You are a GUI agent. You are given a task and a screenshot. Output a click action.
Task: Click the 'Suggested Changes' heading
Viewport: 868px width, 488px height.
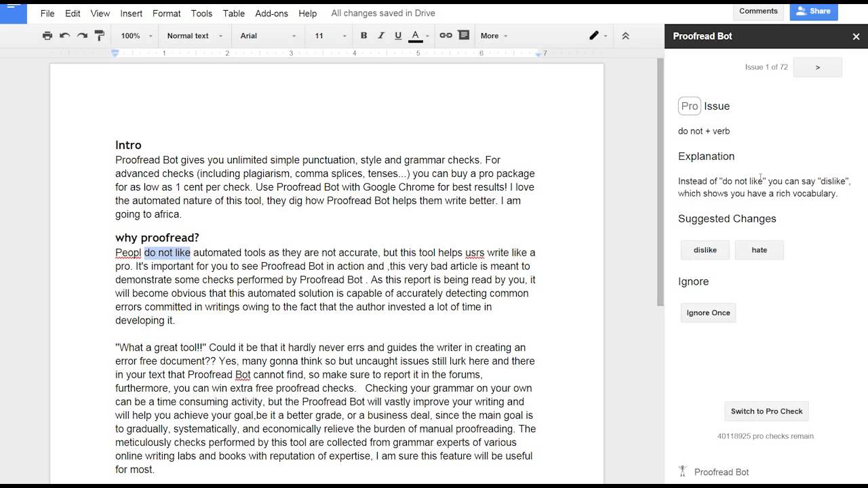(727, 219)
